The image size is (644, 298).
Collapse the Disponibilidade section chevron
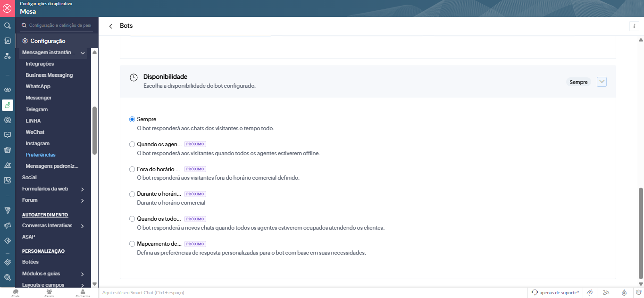tap(602, 82)
